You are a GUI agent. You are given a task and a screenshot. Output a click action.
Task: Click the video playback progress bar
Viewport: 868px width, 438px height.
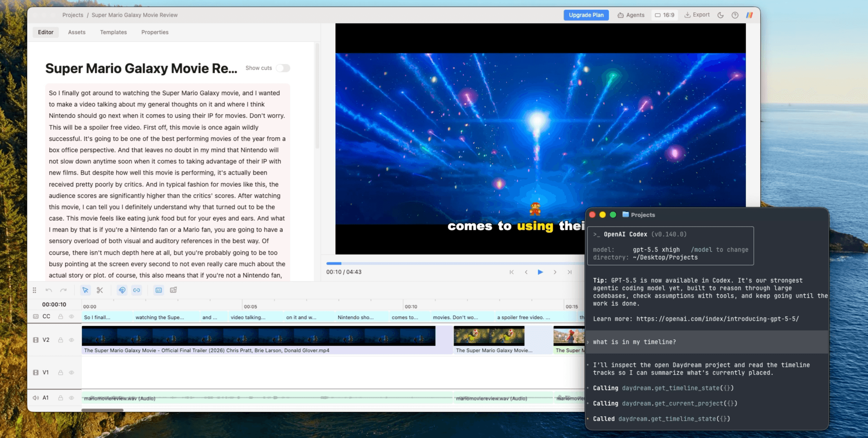tap(455, 263)
